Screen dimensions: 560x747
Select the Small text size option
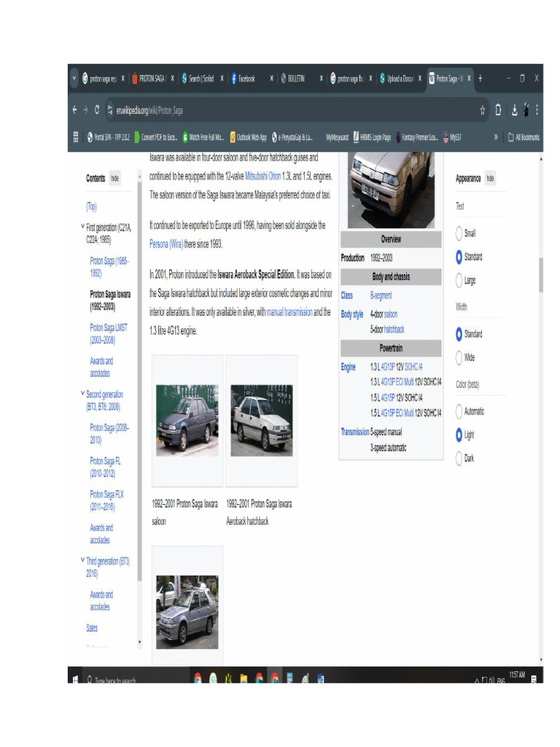[x=459, y=233]
